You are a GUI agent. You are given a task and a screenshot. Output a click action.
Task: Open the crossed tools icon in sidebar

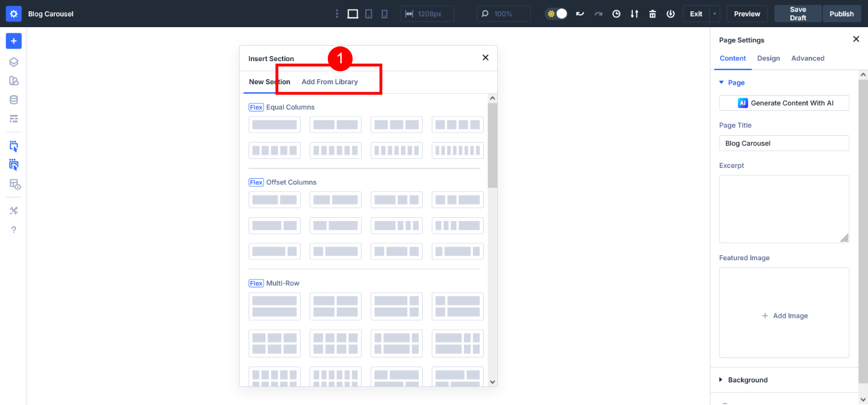(14, 211)
